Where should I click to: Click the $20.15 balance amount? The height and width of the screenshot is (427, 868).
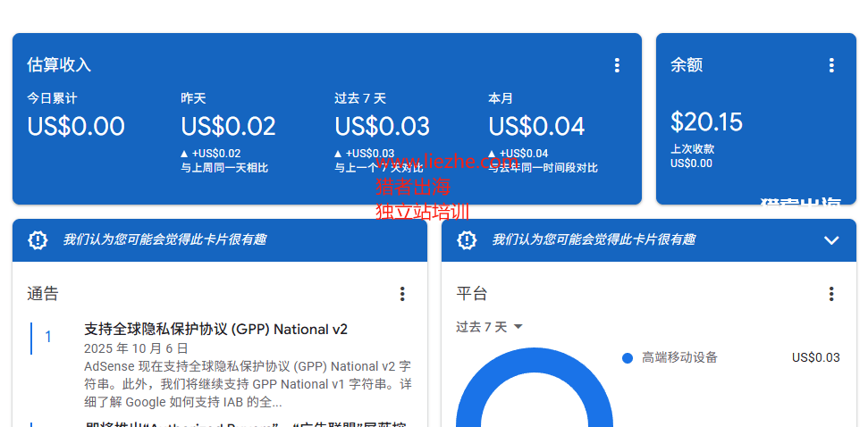coord(706,121)
